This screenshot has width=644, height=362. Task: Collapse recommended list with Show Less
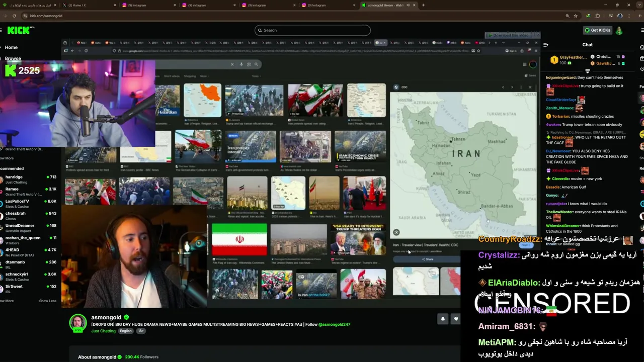coord(48,301)
